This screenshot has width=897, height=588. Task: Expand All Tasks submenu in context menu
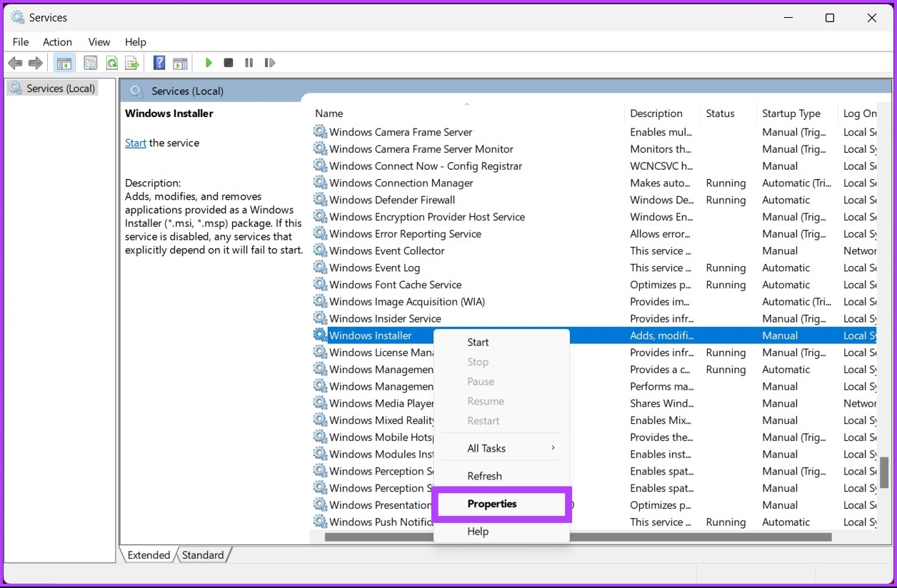click(501, 448)
